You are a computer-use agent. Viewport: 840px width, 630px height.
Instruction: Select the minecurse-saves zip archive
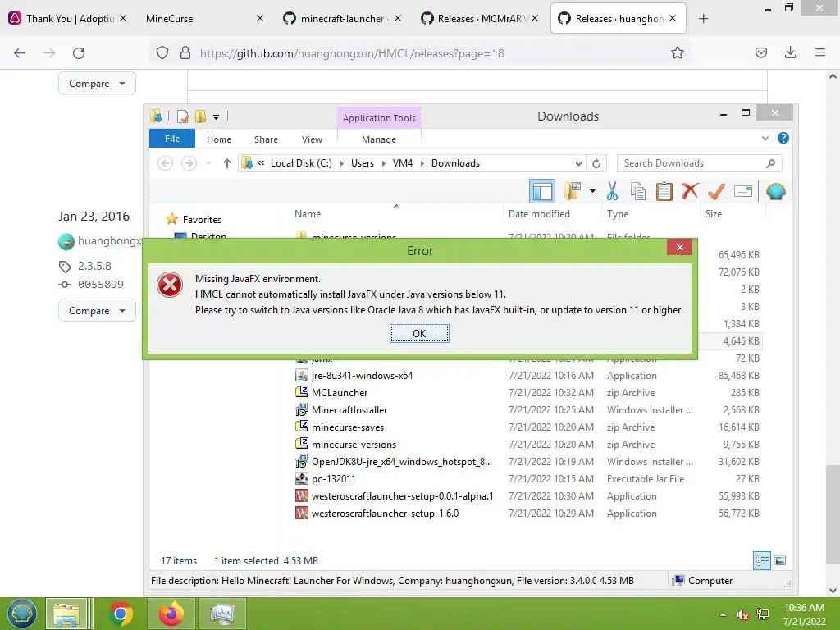348,427
